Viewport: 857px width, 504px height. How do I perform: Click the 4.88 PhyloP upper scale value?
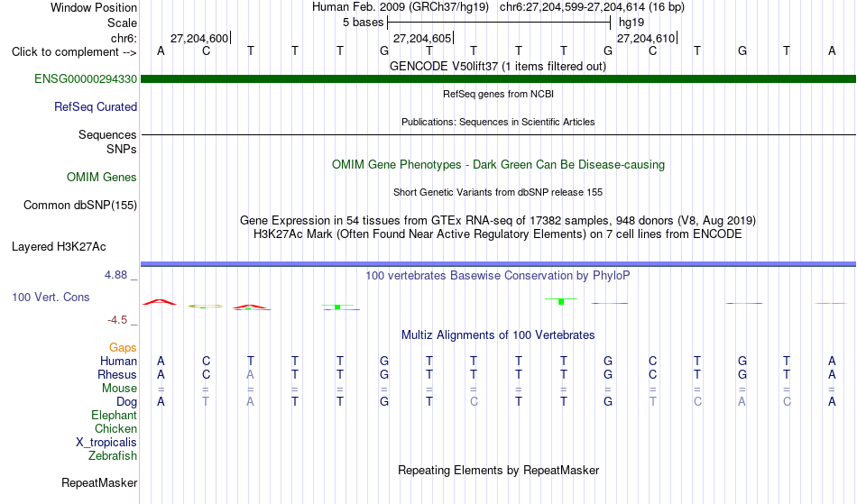(115, 275)
